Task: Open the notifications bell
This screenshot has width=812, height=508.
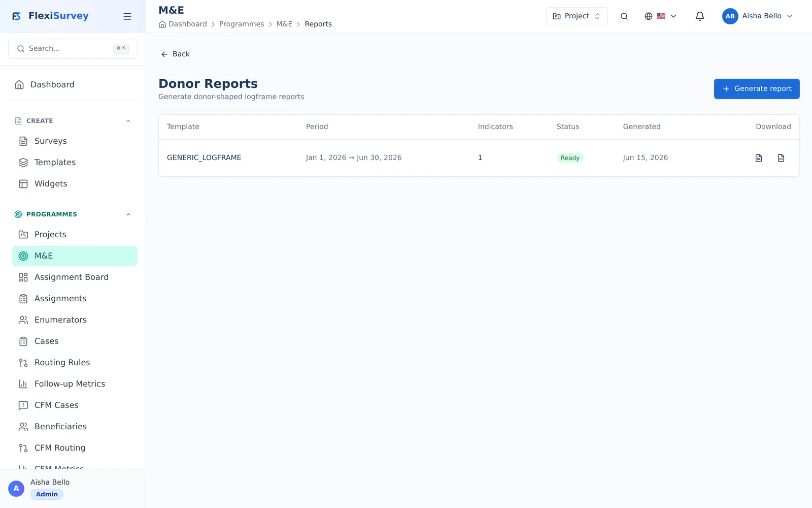Action: coord(700,16)
